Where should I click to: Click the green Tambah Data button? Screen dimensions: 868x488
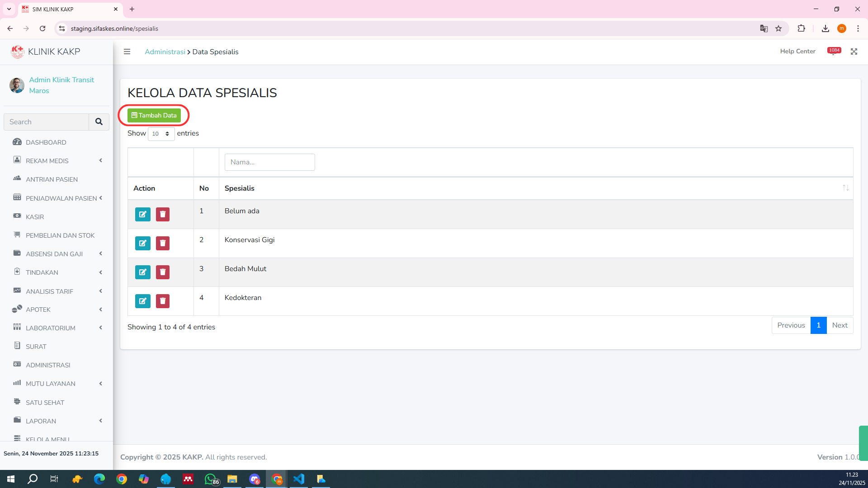coord(154,115)
